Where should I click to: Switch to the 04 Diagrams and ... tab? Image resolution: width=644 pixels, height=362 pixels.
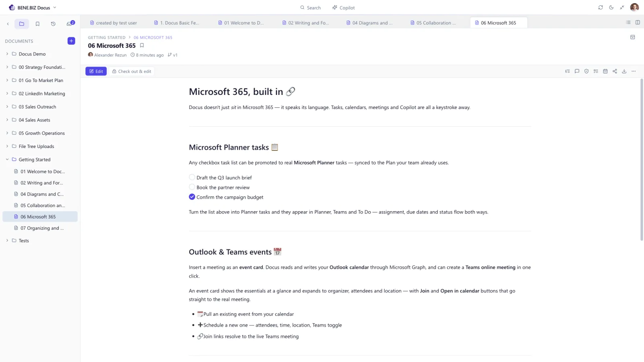click(x=369, y=23)
